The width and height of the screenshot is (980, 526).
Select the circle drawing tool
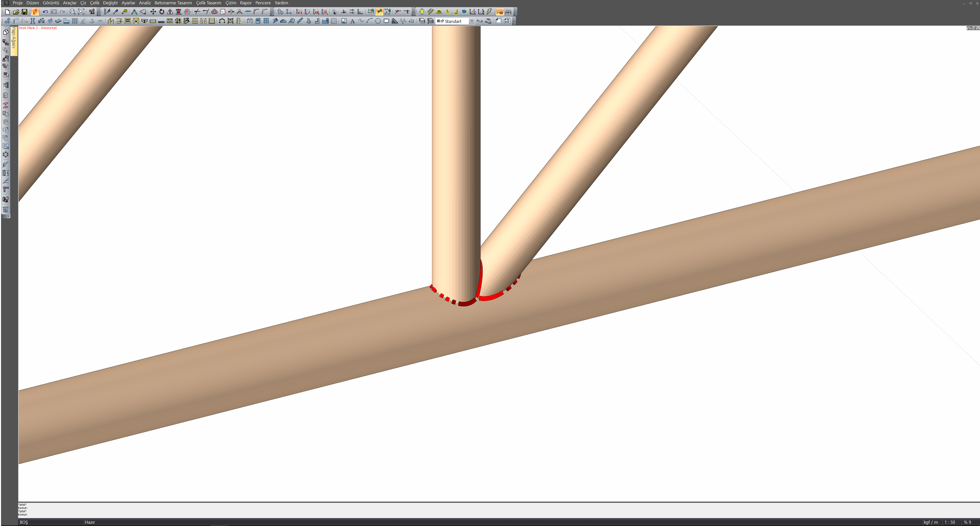click(x=378, y=21)
